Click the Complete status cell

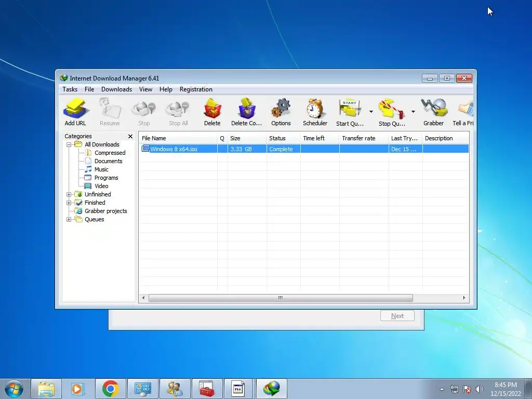click(x=283, y=149)
